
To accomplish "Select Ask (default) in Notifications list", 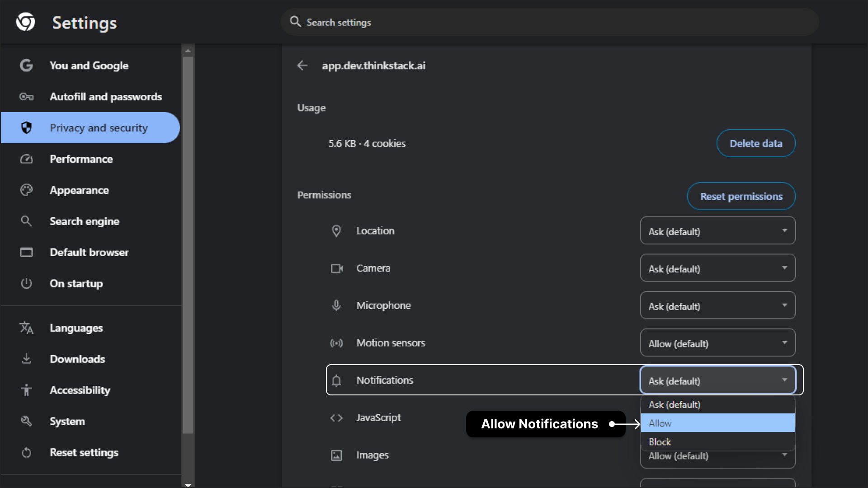I will tap(718, 404).
